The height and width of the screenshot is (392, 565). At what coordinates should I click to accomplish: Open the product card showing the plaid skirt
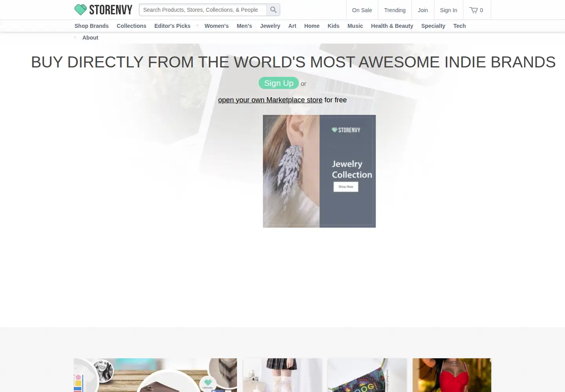tap(282, 375)
